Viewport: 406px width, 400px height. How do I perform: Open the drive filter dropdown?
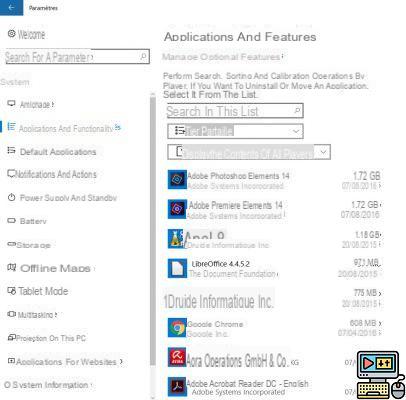[249, 152]
